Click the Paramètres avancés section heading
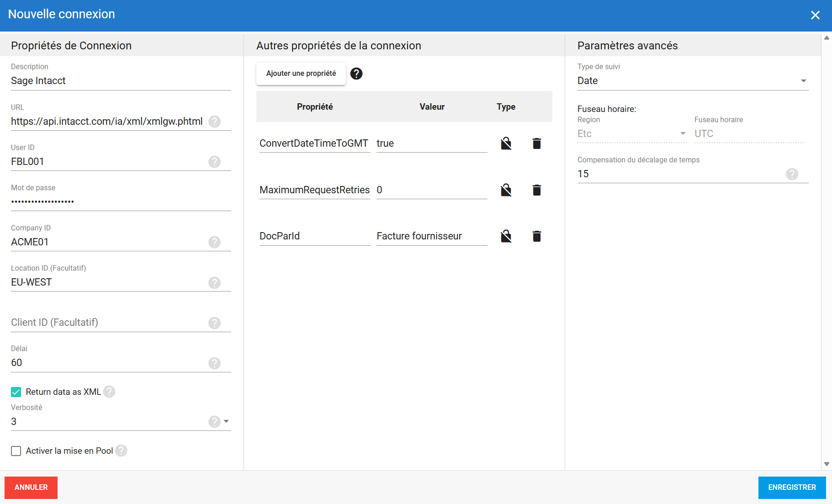This screenshot has height=504, width=832. [x=627, y=46]
